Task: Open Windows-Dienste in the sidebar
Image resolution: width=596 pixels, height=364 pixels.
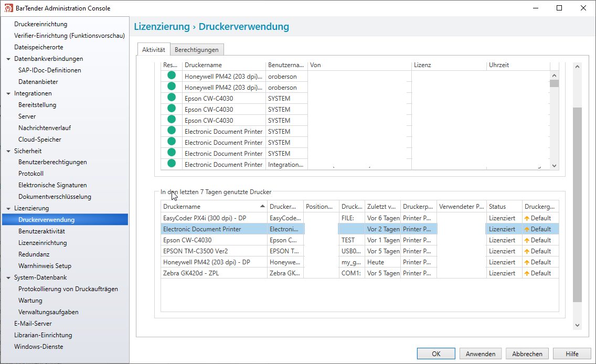Action: tap(39, 347)
